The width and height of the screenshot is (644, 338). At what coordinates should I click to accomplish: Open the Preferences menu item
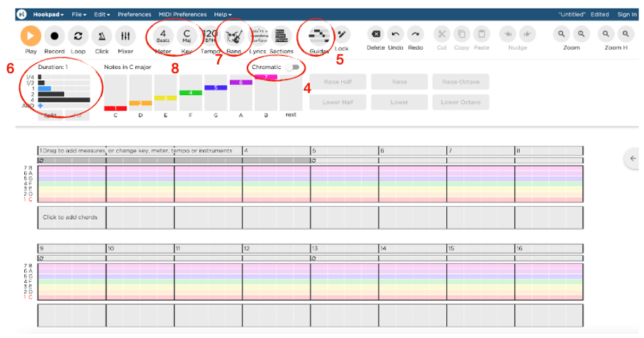click(x=134, y=14)
